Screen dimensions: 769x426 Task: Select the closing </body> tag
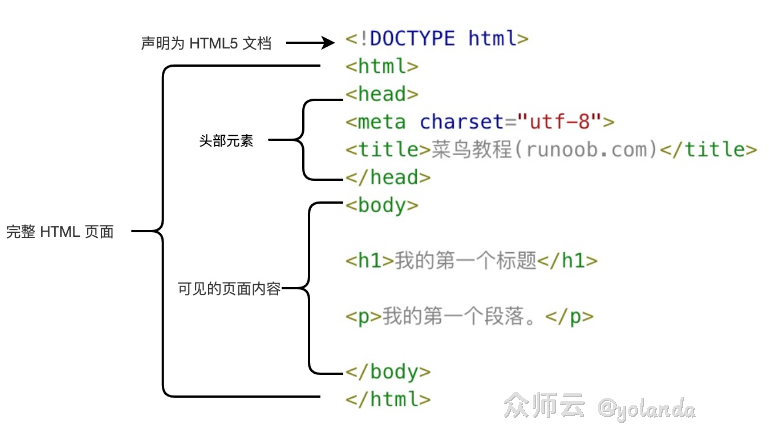(387, 371)
